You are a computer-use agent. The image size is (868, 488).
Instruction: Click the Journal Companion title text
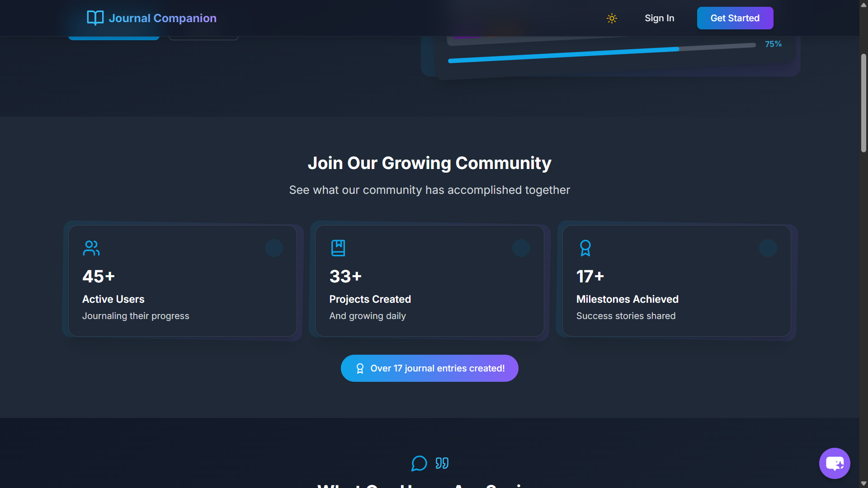point(162,19)
